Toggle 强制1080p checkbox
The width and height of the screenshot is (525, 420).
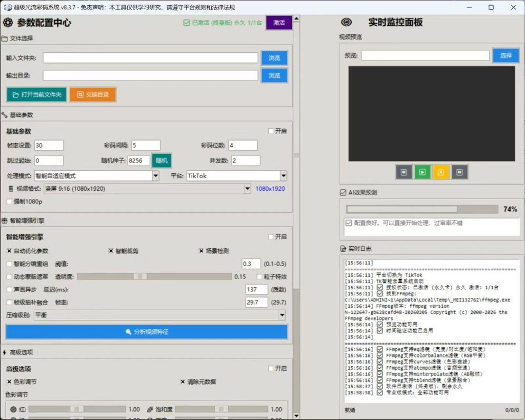coord(9,202)
